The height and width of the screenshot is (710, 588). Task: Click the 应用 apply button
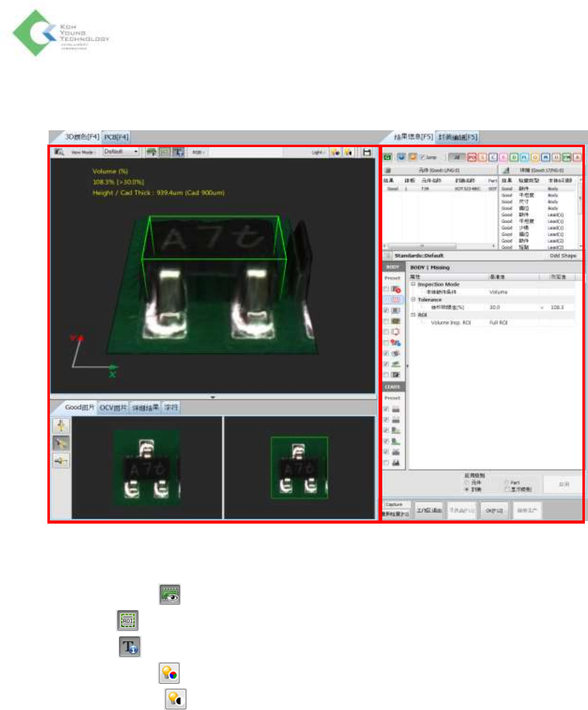(x=563, y=484)
